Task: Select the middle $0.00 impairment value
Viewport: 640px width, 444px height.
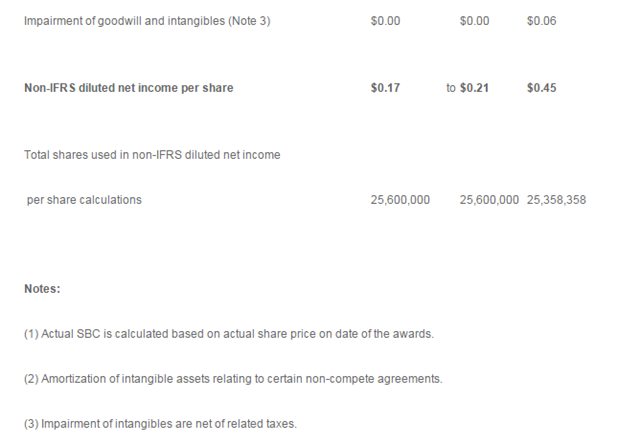Action: (474, 21)
